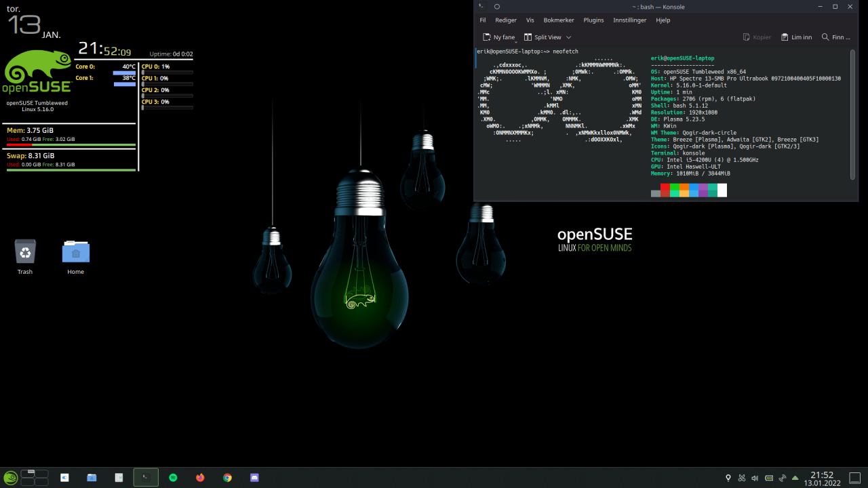Open a new tab with the Ny fane icon
Viewport: 868px width, 488px height.
pos(487,37)
